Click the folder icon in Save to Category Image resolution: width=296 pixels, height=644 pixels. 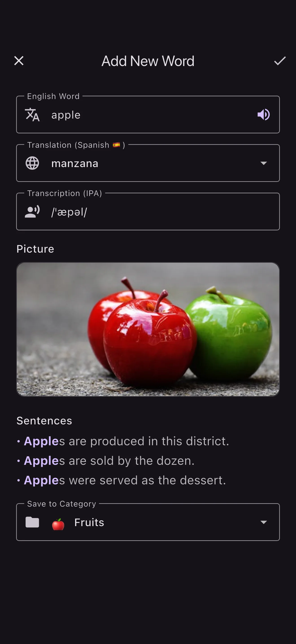point(32,522)
